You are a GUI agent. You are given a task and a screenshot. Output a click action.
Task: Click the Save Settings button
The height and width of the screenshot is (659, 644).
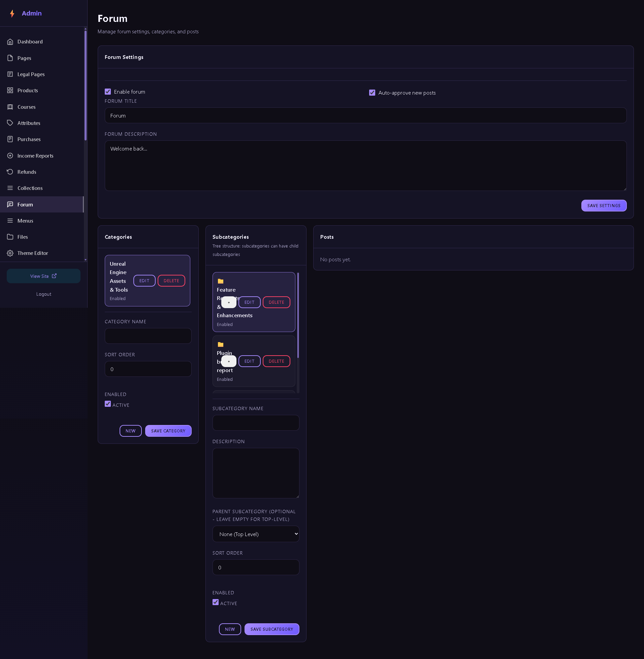(x=604, y=205)
